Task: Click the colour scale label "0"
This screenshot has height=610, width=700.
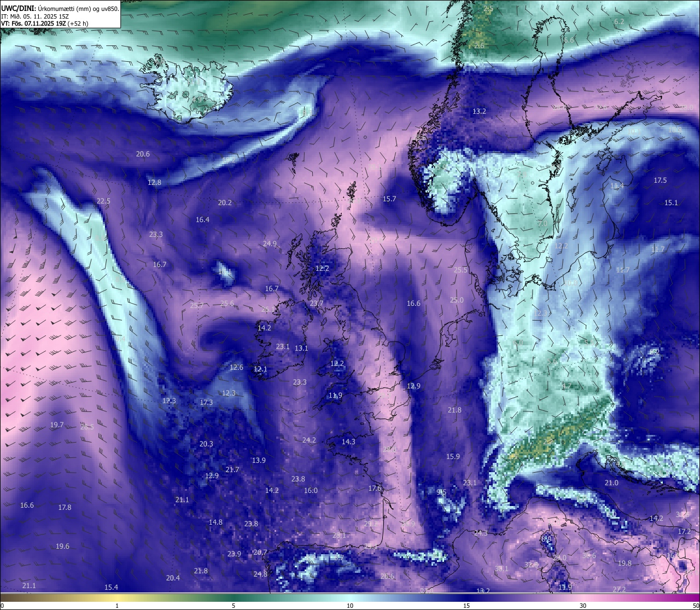Action: pos(2,606)
